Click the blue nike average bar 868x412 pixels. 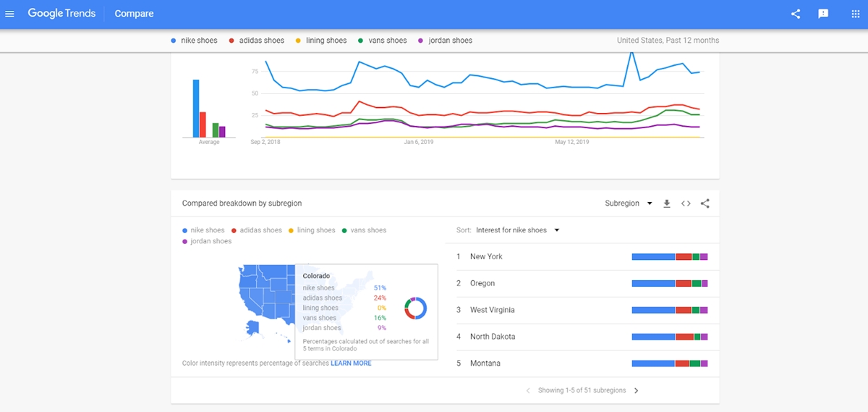click(x=195, y=109)
